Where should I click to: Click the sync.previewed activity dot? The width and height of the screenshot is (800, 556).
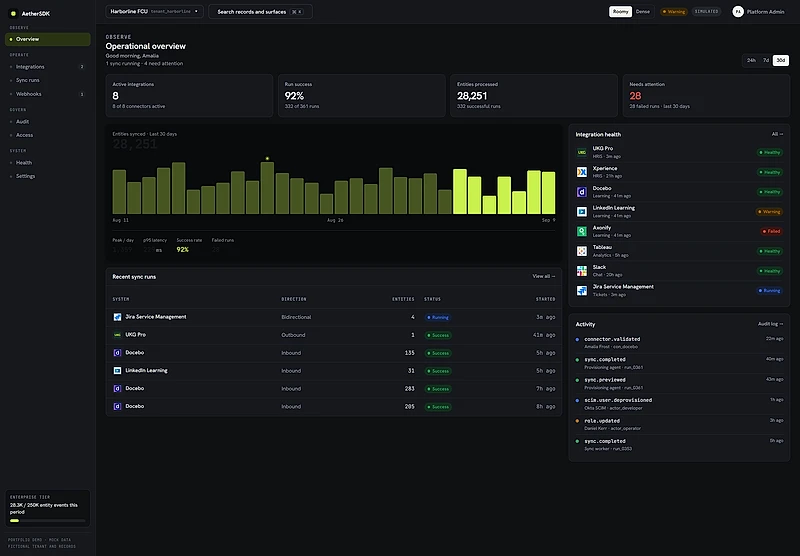click(577, 380)
